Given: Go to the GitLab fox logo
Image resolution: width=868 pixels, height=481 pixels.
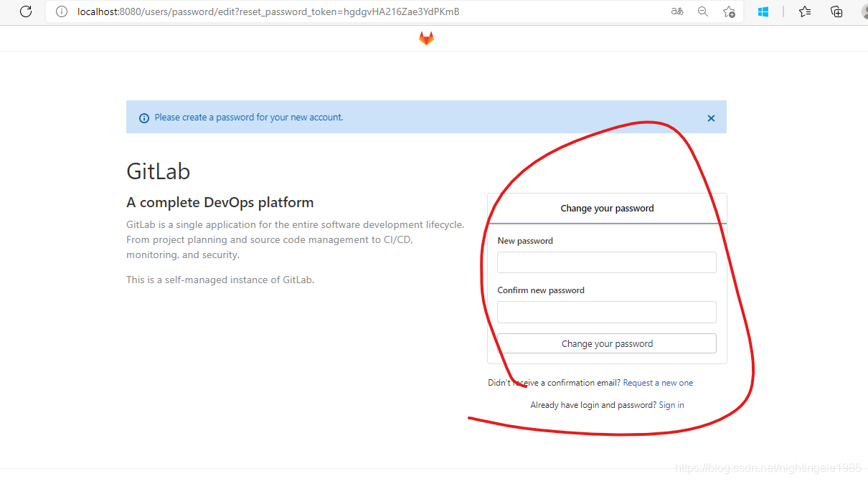Looking at the screenshot, I should (427, 39).
